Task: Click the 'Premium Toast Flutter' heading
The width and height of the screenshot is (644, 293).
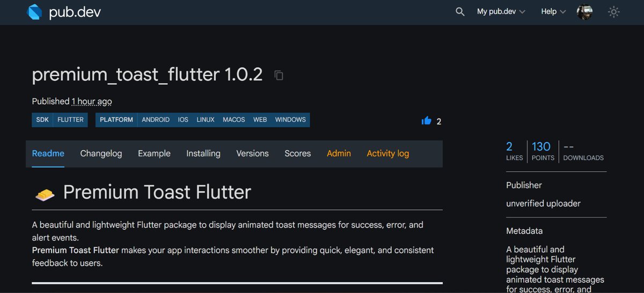Action: (x=157, y=192)
